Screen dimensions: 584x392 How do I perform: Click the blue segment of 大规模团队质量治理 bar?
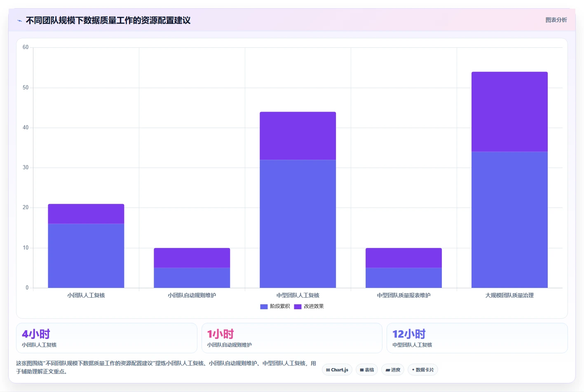[x=510, y=220]
